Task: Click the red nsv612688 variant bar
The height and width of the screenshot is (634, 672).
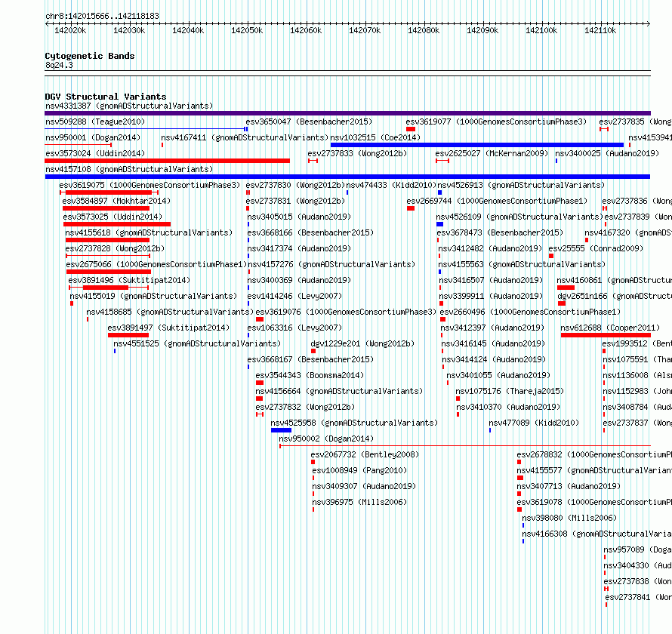Action: point(606,335)
